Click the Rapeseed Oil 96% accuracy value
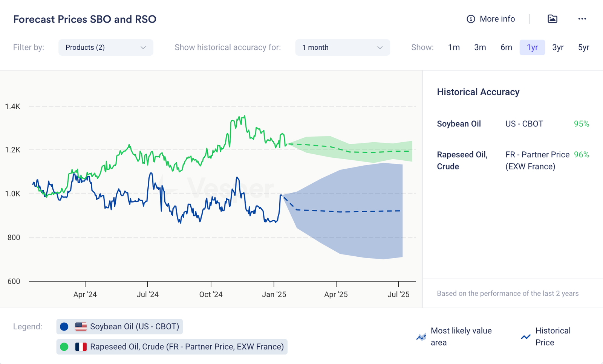The height and width of the screenshot is (364, 603). (x=581, y=155)
